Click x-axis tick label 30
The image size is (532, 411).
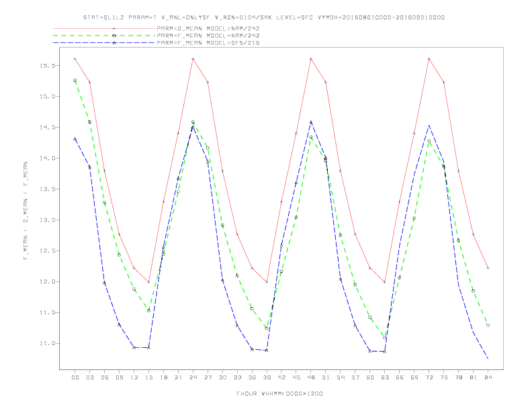click(x=222, y=377)
